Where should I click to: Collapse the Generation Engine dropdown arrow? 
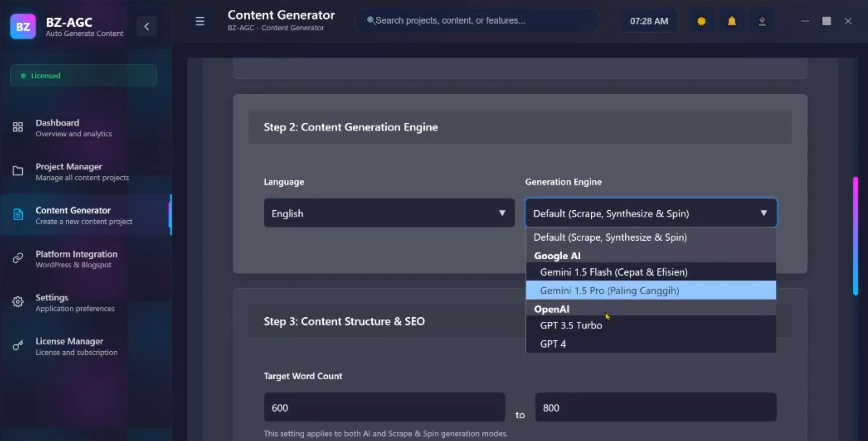click(x=763, y=213)
